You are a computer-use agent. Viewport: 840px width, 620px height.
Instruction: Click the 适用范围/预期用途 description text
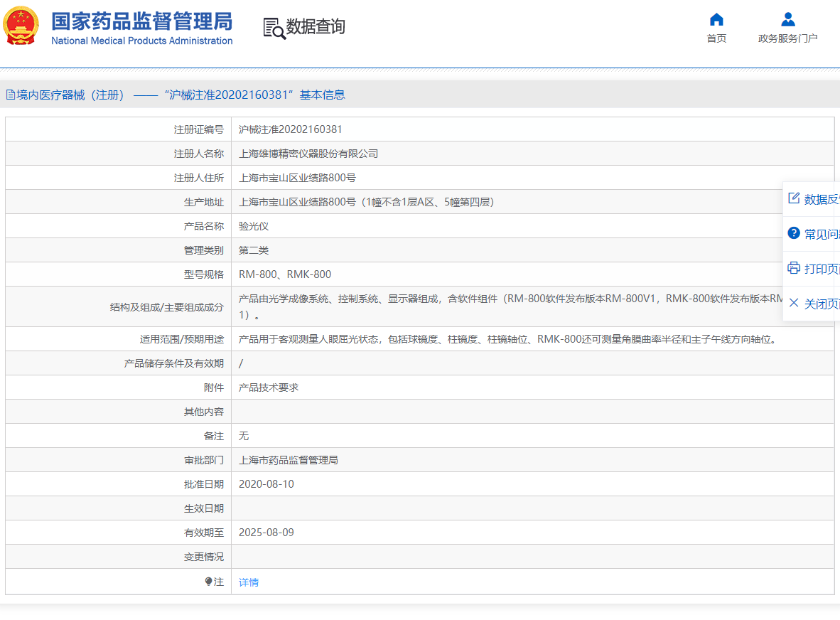coord(509,339)
